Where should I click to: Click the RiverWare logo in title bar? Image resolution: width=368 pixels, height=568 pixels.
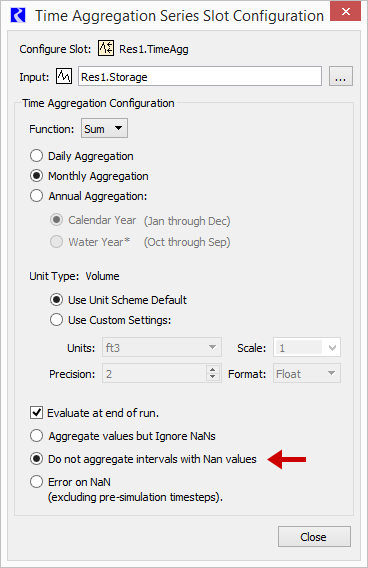click(x=18, y=16)
